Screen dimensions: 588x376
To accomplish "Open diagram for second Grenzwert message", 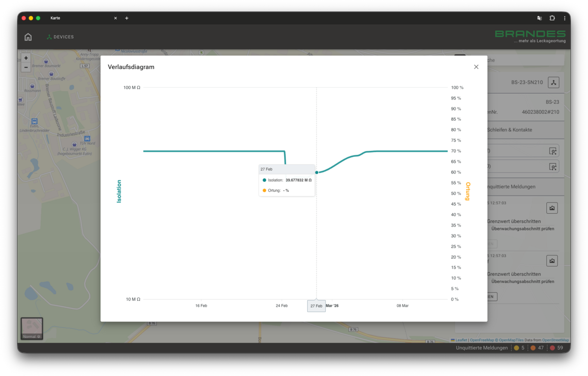I will [x=552, y=261].
